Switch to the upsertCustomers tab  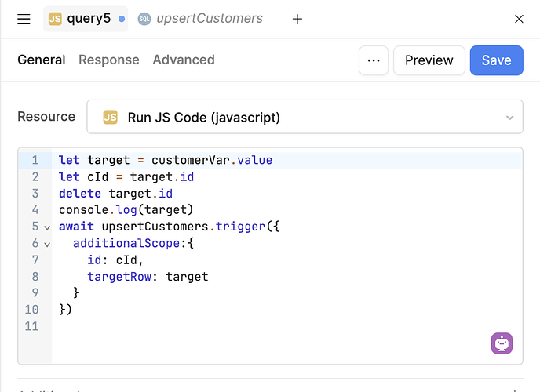(200, 19)
